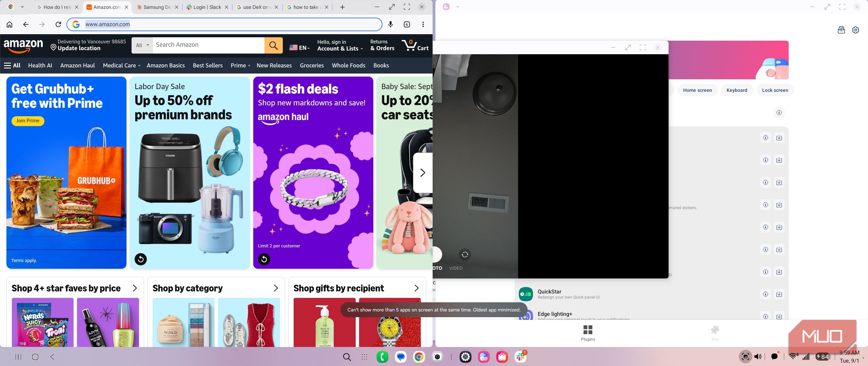Open taskbar search magnifier

tap(347, 357)
